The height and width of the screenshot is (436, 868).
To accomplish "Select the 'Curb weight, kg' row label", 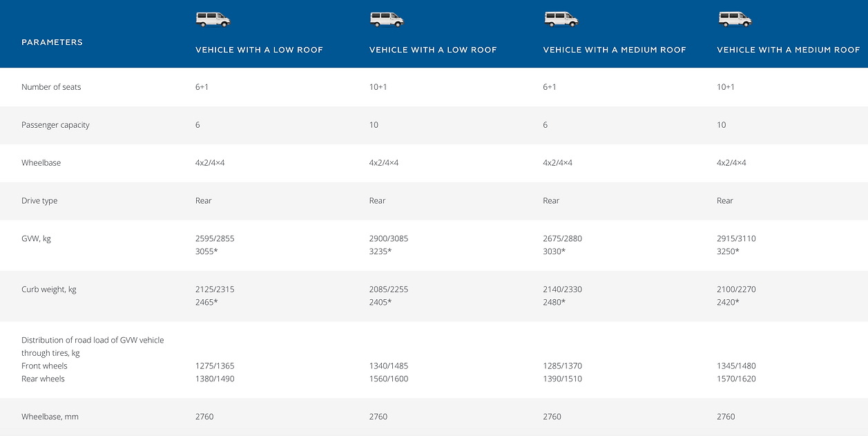I will (49, 290).
